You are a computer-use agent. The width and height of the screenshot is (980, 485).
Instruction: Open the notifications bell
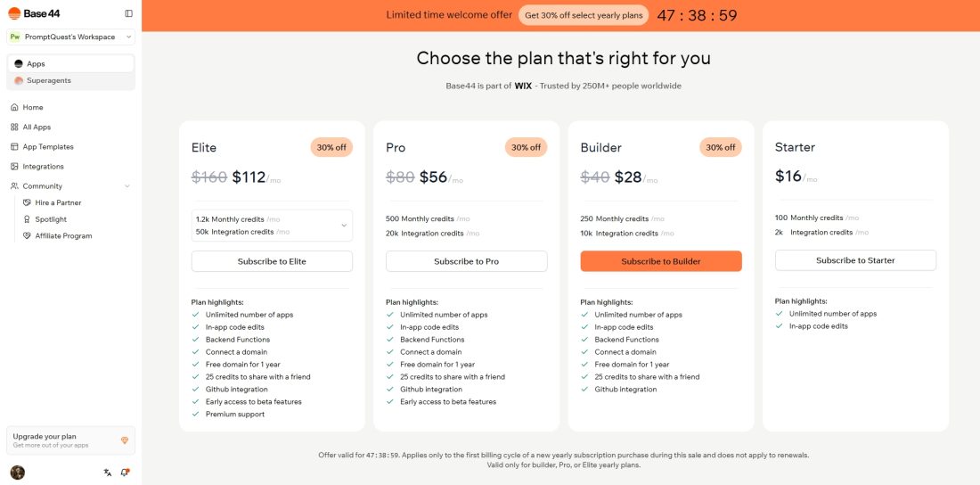click(125, 473)
